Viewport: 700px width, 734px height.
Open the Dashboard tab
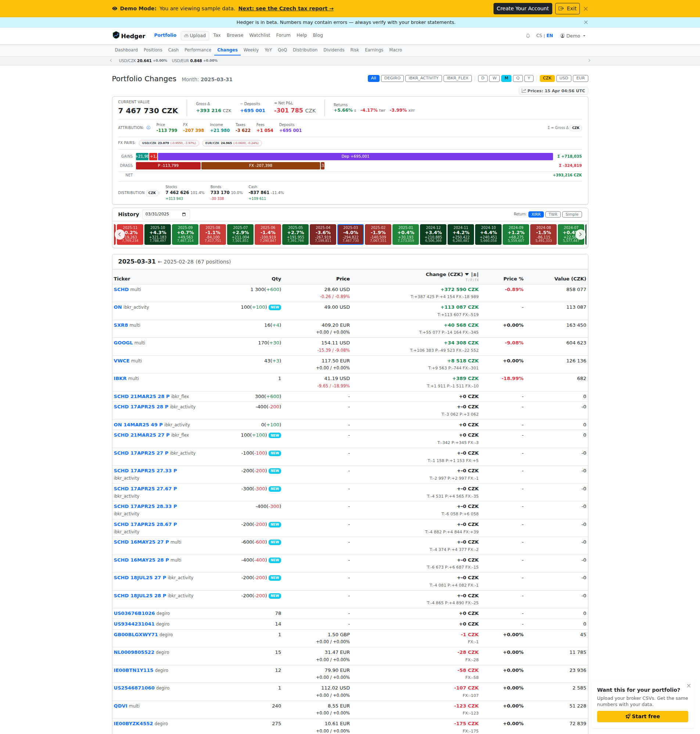126,50
